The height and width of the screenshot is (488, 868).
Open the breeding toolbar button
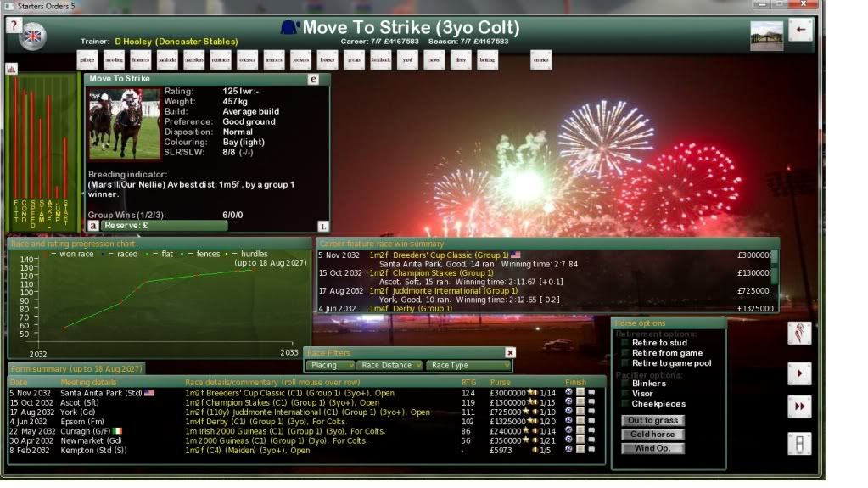click(x=114, y=59)
